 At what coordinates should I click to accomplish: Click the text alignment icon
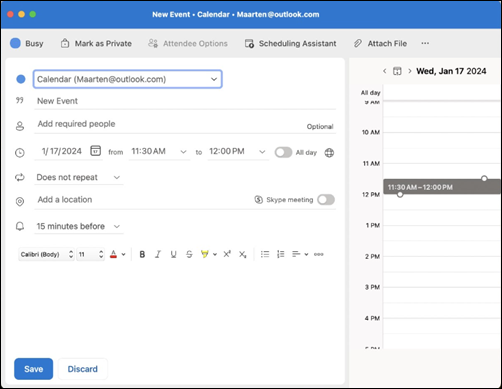pyautogui.click(x=296, y=254)
